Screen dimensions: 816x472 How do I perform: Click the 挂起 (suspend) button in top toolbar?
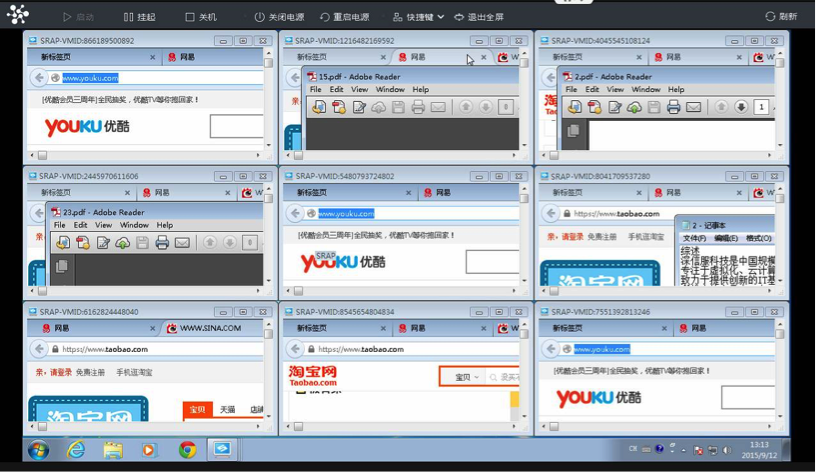[x=139, y=17]
